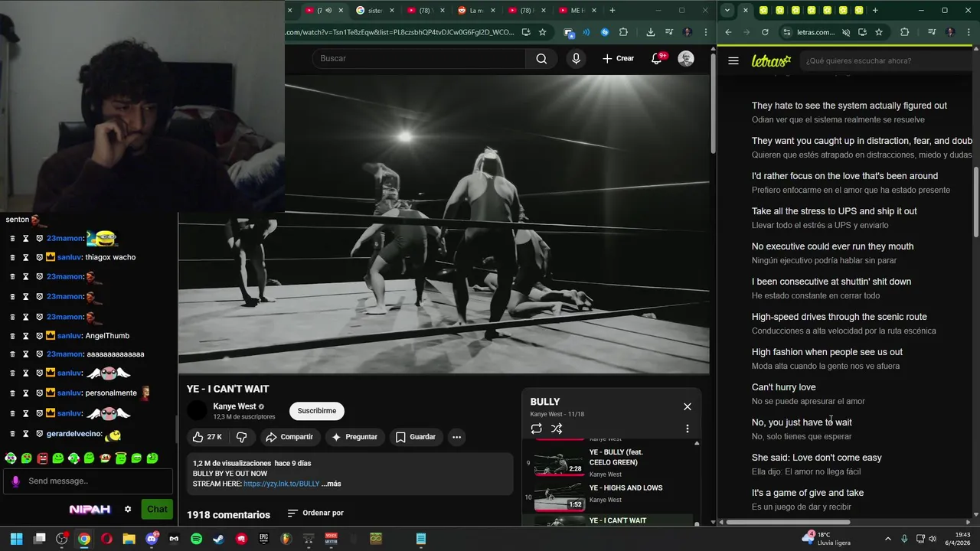Viewport: 980px width, 551px height.
Task: Open Kanye West channel name link
Action: coord(234,406)
